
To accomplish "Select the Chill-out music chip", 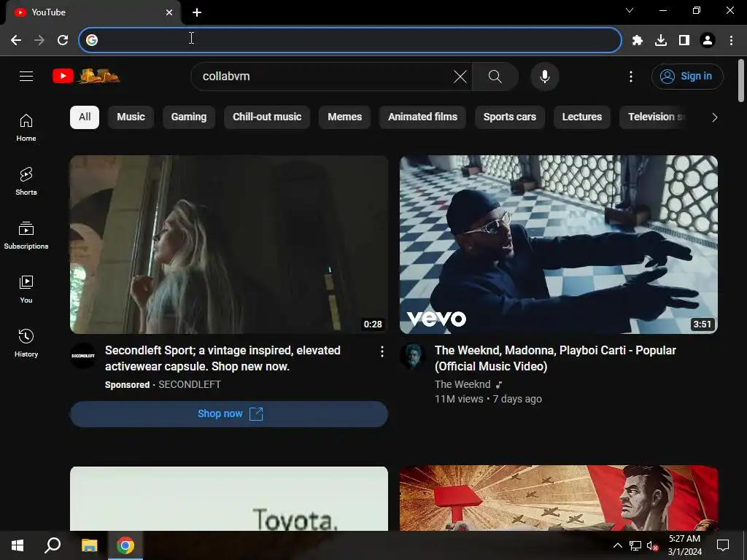I will click(x=267, y=117).
